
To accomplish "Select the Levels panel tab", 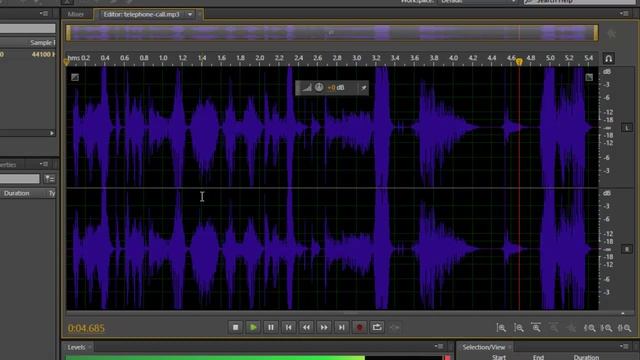I will point(76,347).
